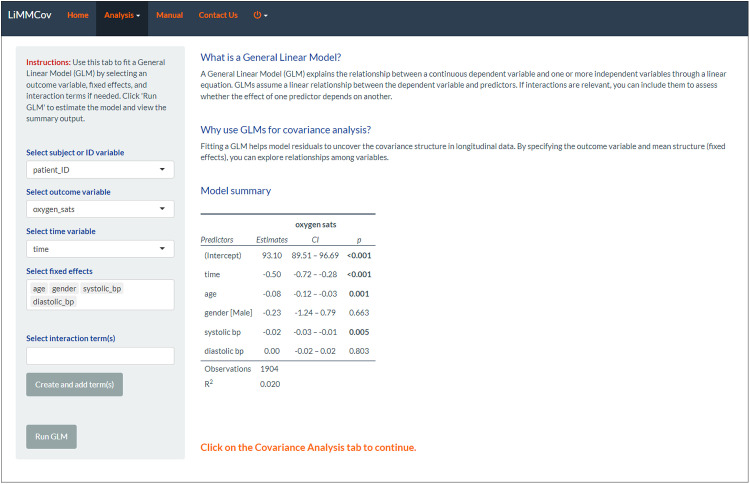Viewport: 750px width, 484px height.
Task: Click the 'Select interaction term(s)' label
Action: point(71,338)
